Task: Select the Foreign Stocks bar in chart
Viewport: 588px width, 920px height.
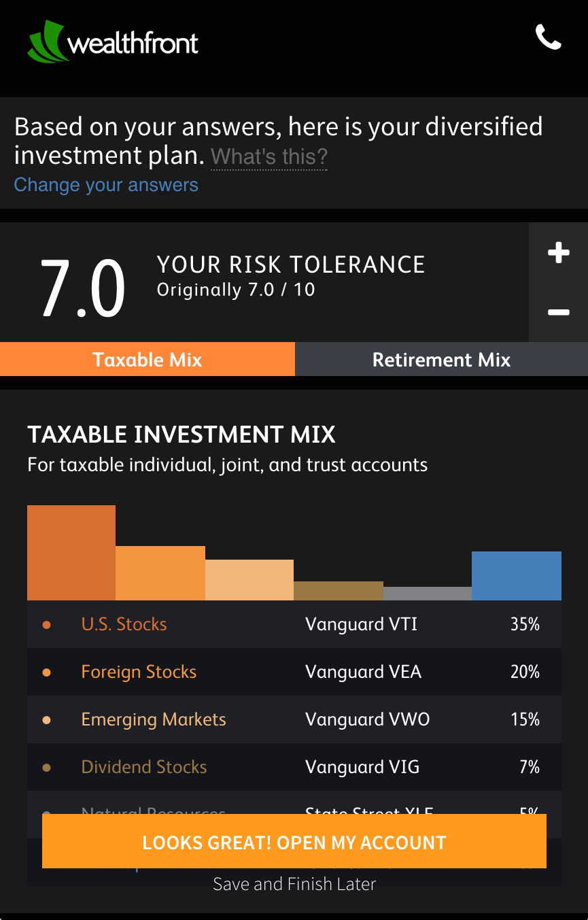Action: click(x=160, y=573)
